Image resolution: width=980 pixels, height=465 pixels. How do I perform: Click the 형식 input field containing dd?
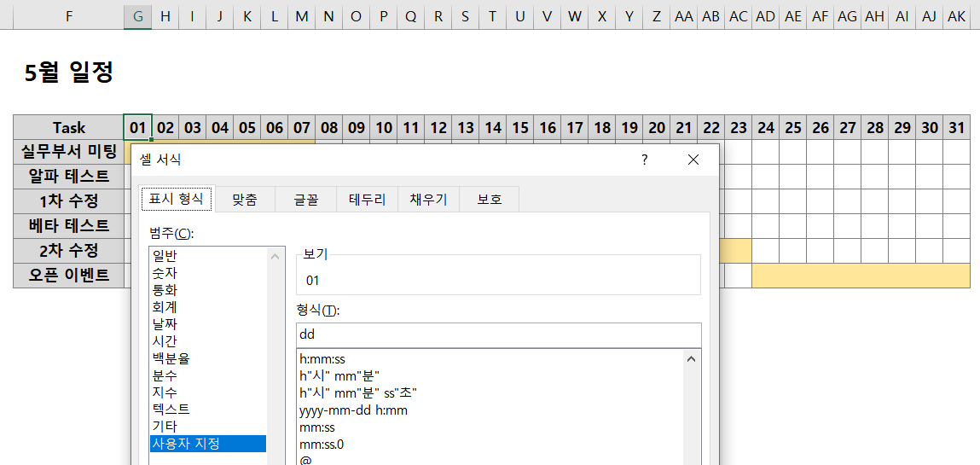(x=499, y=334)
